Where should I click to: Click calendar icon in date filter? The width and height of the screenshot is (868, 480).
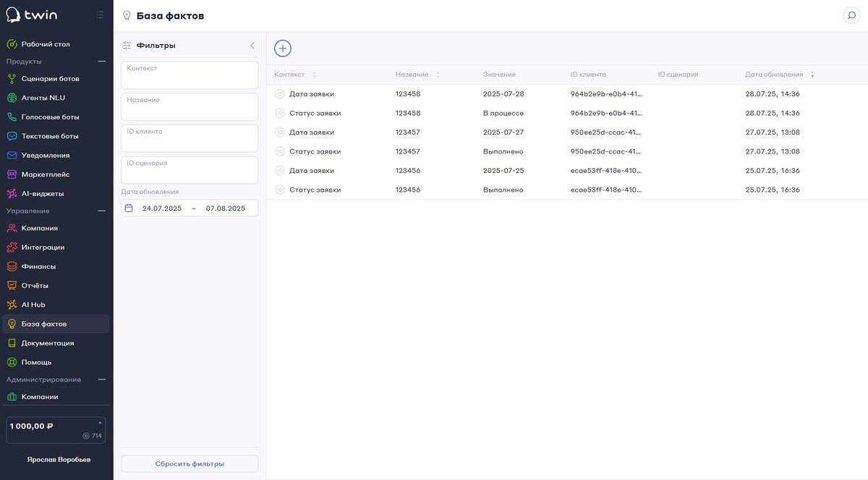coord(129,208)
